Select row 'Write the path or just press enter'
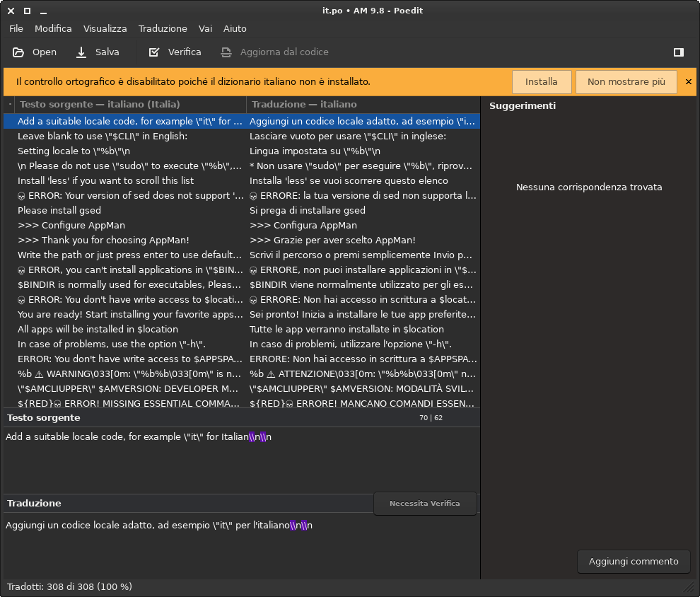The height and width of the screenshot is (597, 700). [242, 255]
